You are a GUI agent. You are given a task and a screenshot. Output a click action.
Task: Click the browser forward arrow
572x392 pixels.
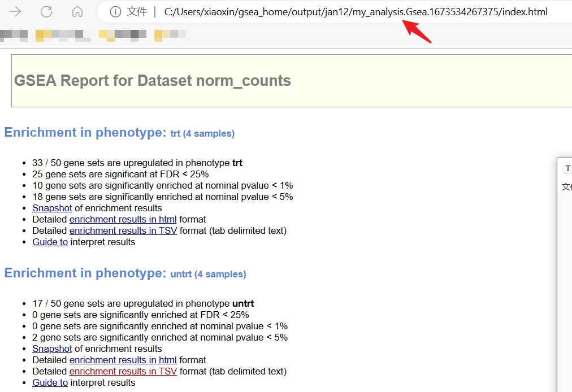point(15,11)
